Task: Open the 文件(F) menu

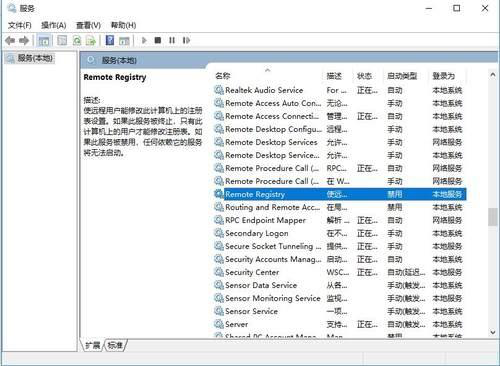Action: click(x=20, y=25)
